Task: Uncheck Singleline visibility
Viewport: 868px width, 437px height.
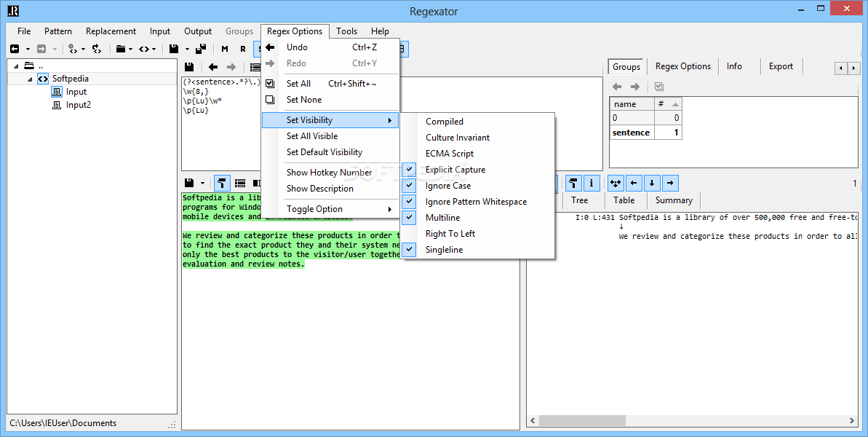Action: [x=478, y=250]
